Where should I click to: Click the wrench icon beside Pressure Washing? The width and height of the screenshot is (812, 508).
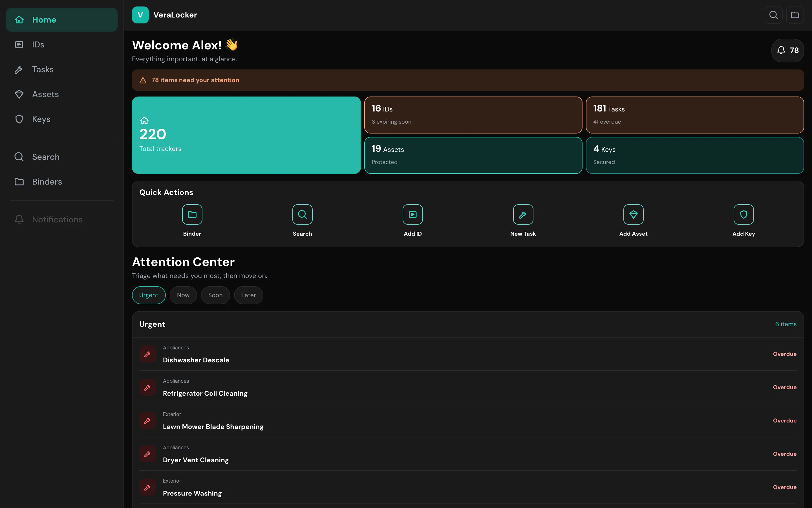pyautogui.click(x=148, y=487)
